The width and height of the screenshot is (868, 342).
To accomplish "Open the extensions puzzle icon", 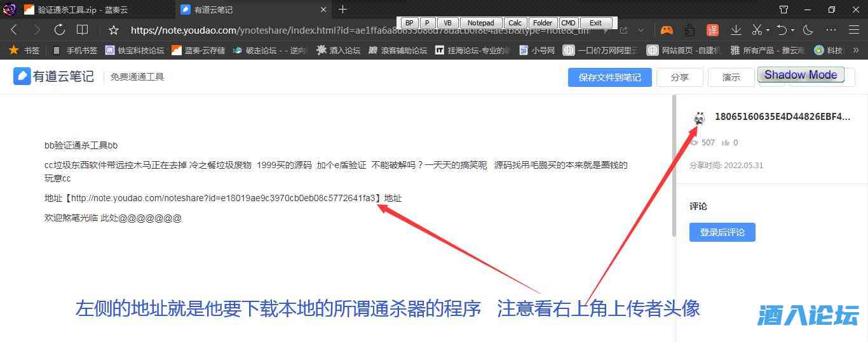I will [689, 30].
